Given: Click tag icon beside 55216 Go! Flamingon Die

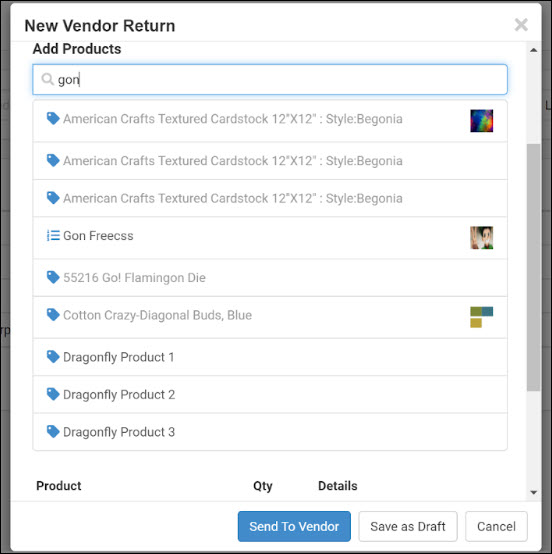Looking at the screenshot, I should click(x=53, y=277).
